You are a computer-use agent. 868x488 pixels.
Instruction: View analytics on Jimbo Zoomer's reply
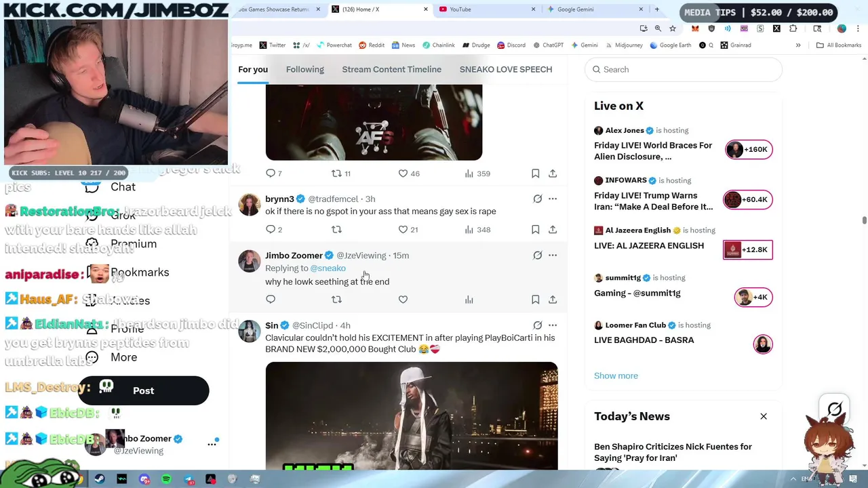click(x=469, y=299)
